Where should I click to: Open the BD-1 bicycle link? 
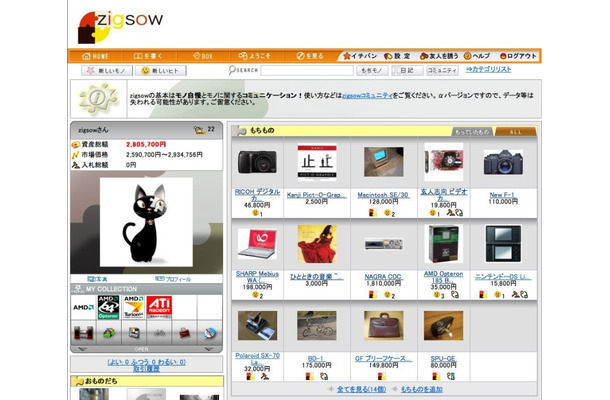point(316,358)
